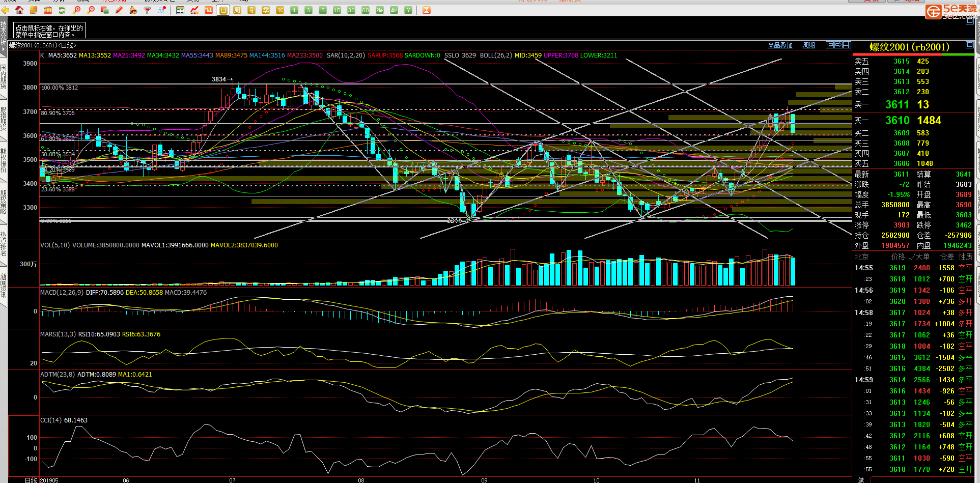The height and width of the screenshot is (483, 980).
Task: Open the filter funnel icon
Action: tap(148, 10)
